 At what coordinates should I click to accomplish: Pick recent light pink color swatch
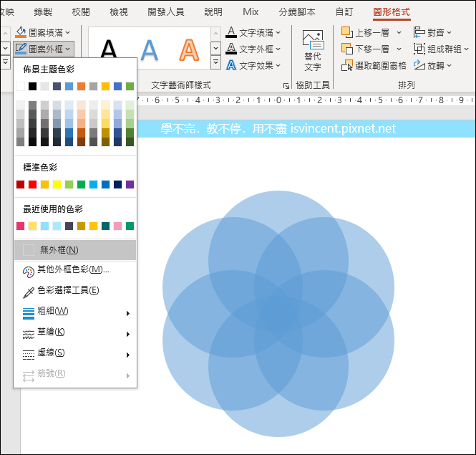(118, 226)
